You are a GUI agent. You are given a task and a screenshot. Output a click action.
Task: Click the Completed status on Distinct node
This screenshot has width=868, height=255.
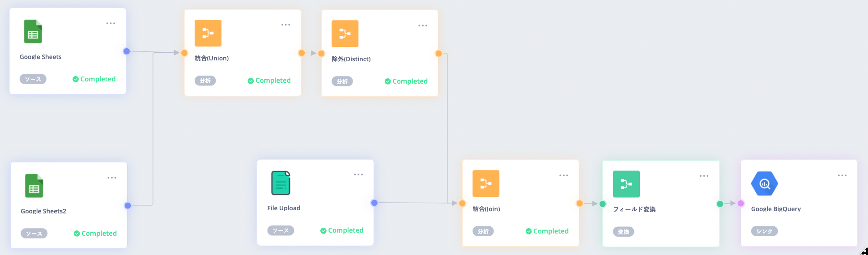[406, 81]
